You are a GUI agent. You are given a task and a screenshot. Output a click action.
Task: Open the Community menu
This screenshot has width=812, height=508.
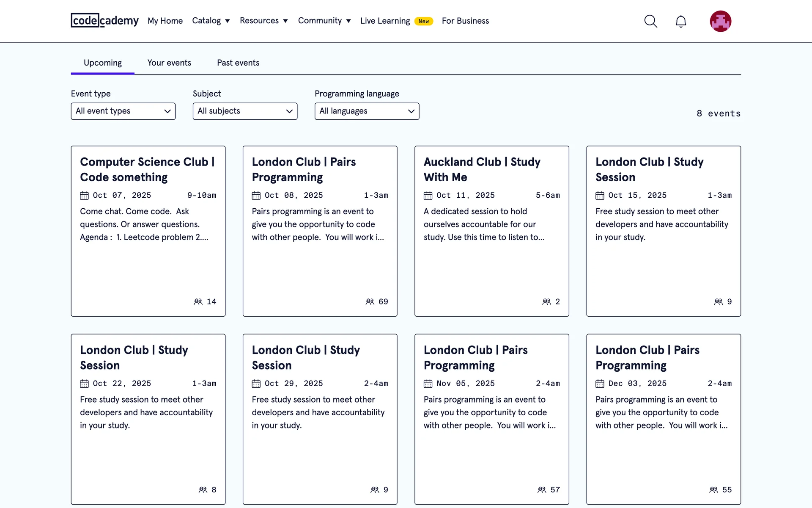(324, 21)
